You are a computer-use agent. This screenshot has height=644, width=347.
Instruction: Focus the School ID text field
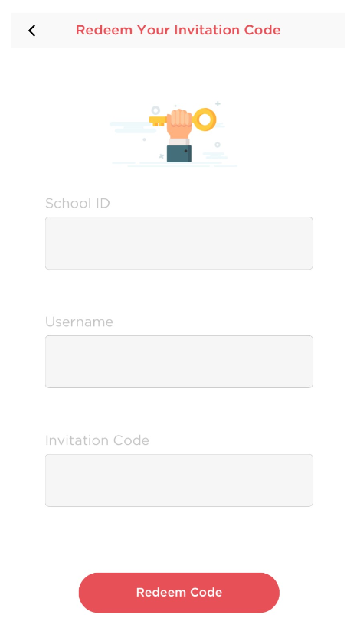(x=179, y=244)
